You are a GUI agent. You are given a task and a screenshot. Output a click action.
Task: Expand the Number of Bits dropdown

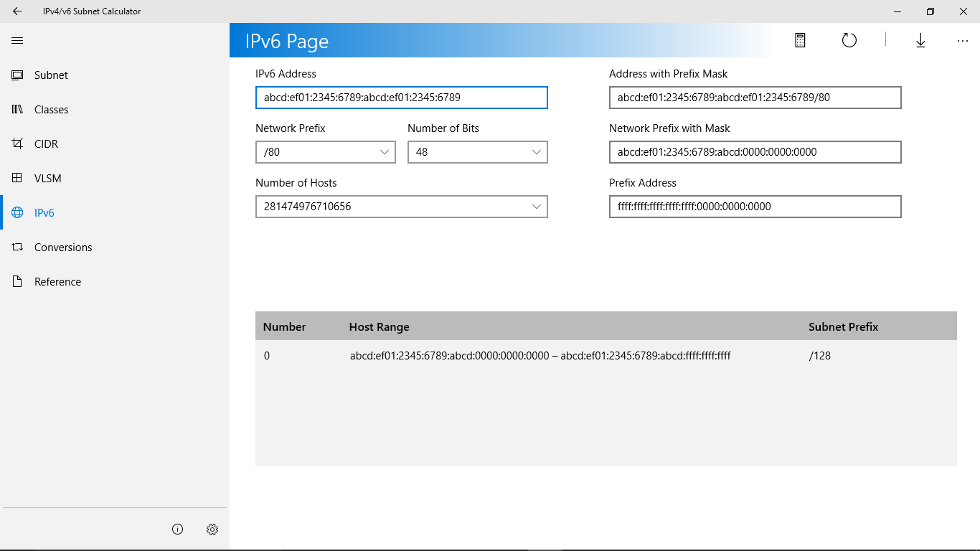[x=478, y=152]
